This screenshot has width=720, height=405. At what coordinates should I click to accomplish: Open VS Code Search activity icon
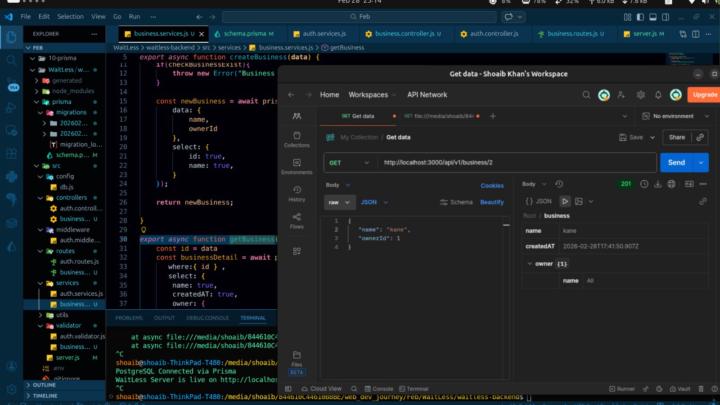11,60
